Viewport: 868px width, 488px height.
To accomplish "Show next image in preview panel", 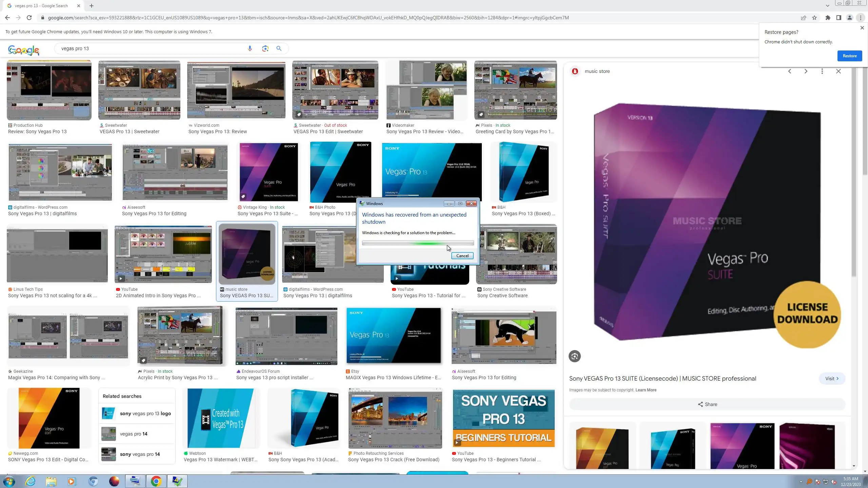I will 806,71.
